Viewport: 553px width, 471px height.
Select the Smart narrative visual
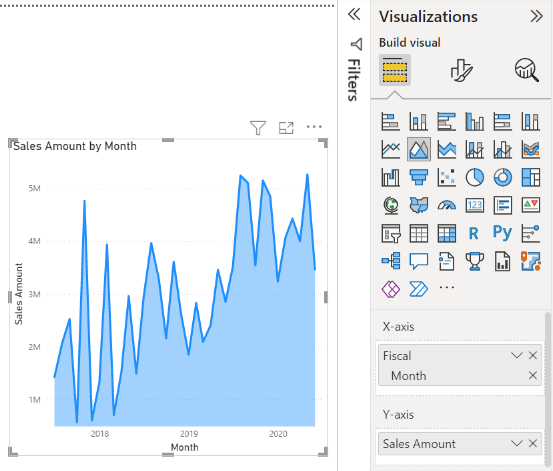point(446,261)
